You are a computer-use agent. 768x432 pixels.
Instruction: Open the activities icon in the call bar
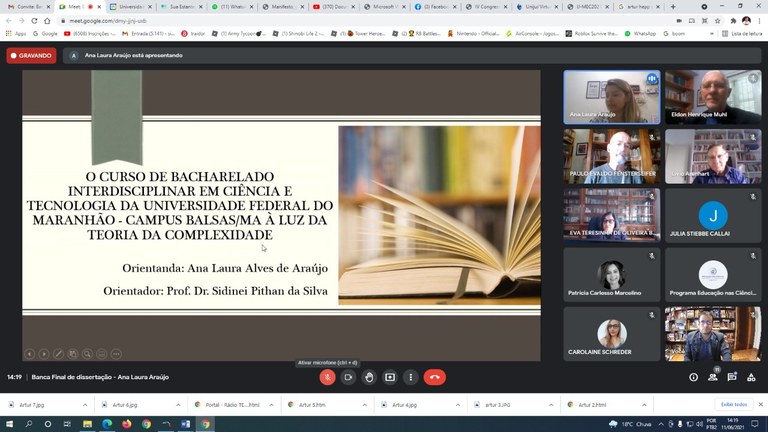[752, 377]
